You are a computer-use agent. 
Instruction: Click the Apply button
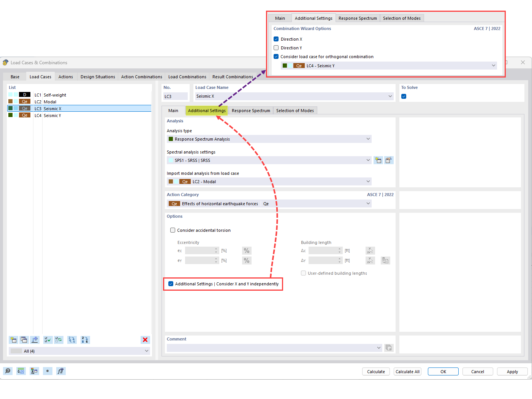click(x=512, y=371)
